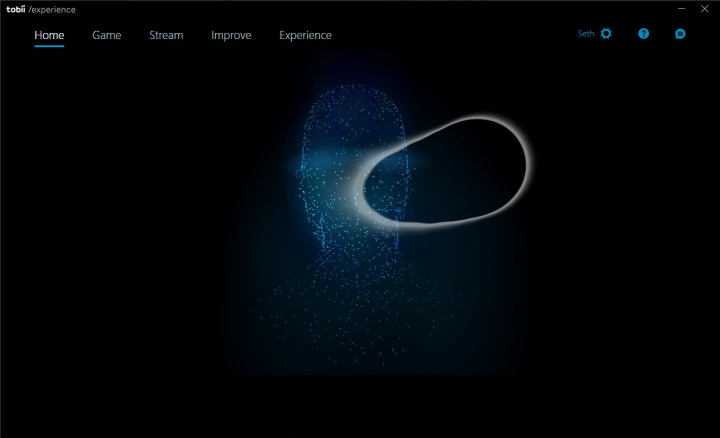Select the Improve tab
The width and height of the screenshot is (720, 438).
point(231,35)
